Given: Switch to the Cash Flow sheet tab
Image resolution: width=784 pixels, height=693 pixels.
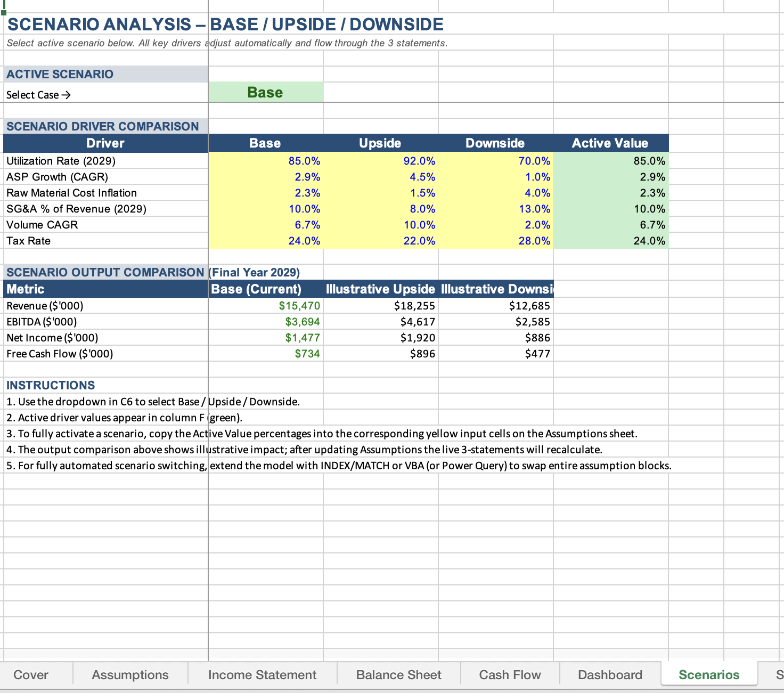Looking at the screenshot, I should 510,675.
